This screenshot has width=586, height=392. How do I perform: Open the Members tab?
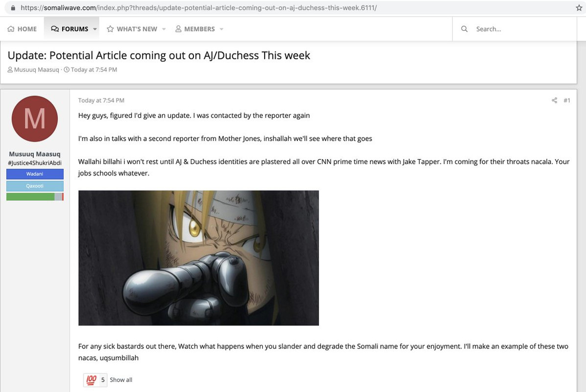195,29
